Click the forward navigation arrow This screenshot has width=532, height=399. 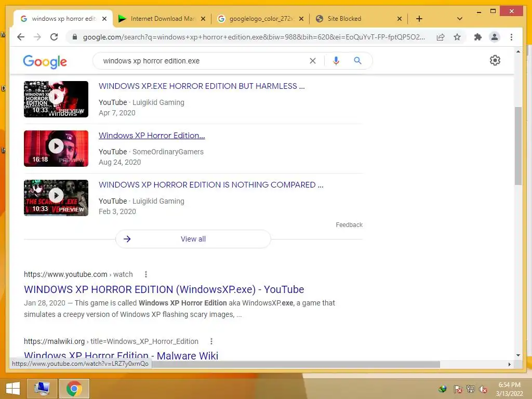click(37, 37)
